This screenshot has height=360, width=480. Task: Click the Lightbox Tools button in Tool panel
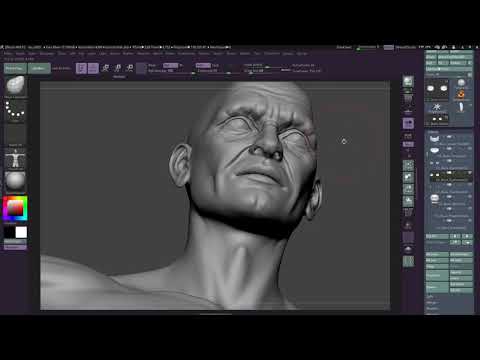(x=449, y=69)
